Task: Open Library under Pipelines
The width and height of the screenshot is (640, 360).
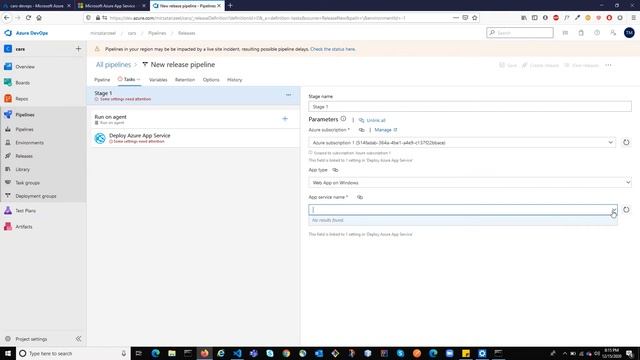Action: (22, 169)
